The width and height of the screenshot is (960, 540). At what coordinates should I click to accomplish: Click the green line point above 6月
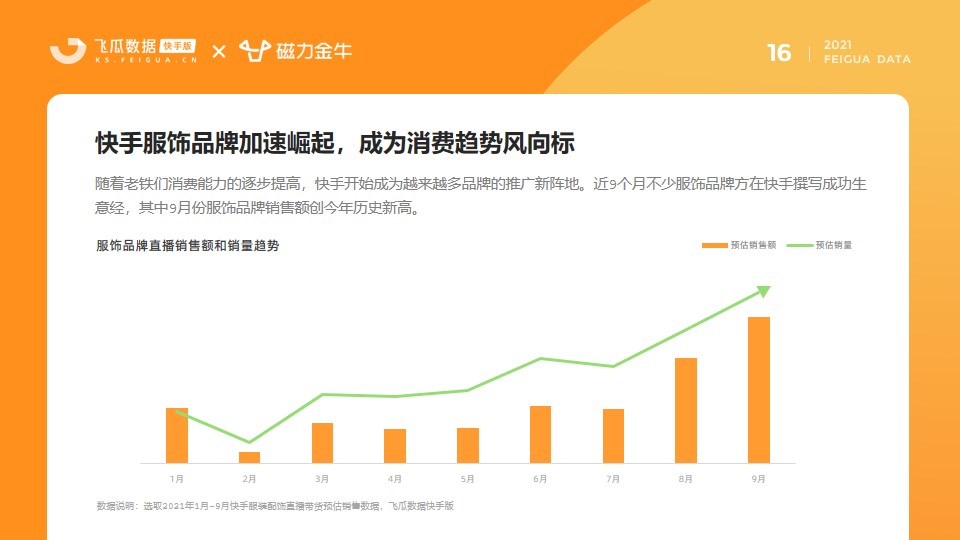click(540, 359)
